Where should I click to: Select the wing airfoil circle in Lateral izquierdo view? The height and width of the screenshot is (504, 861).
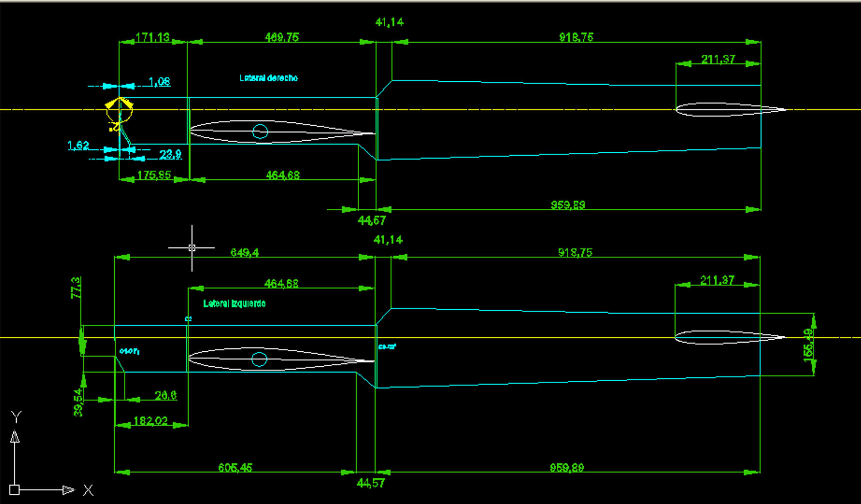point(259,359)
